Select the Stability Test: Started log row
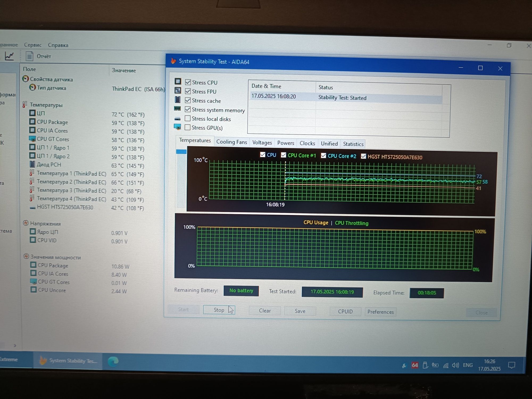 (346, 97)
